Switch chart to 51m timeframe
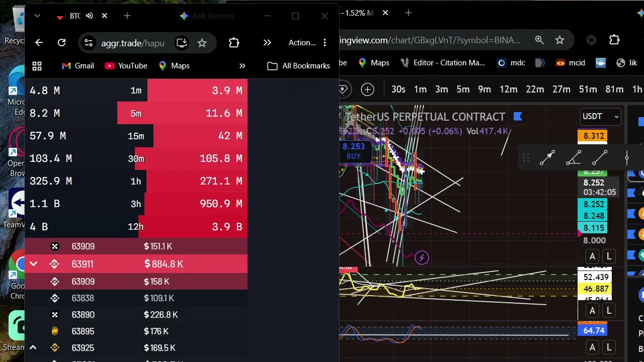This screenshot has width=644, height=362. tap(588, 89)
